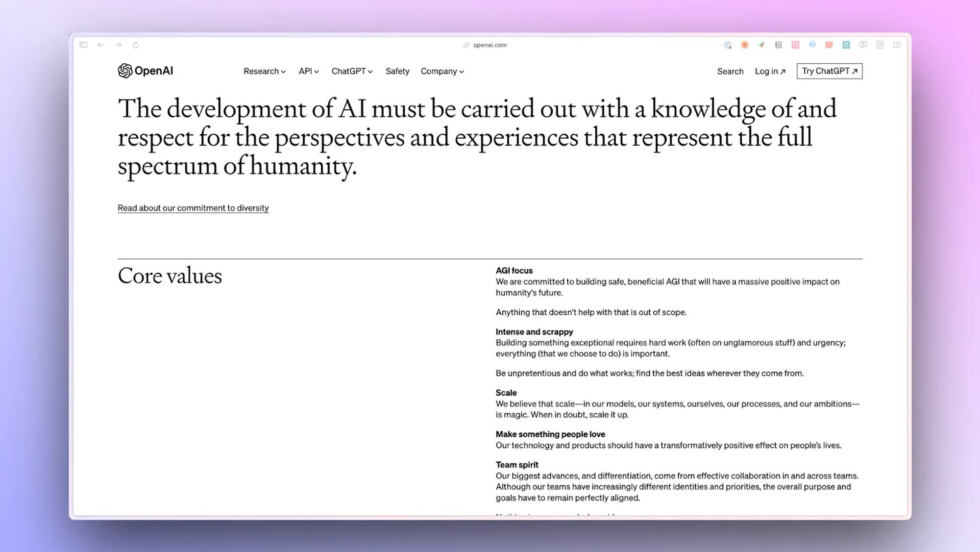The width and height of the screenshot is (980, 552).
Task: Click the Try ChatGPT button
Action: pos(830,71)
